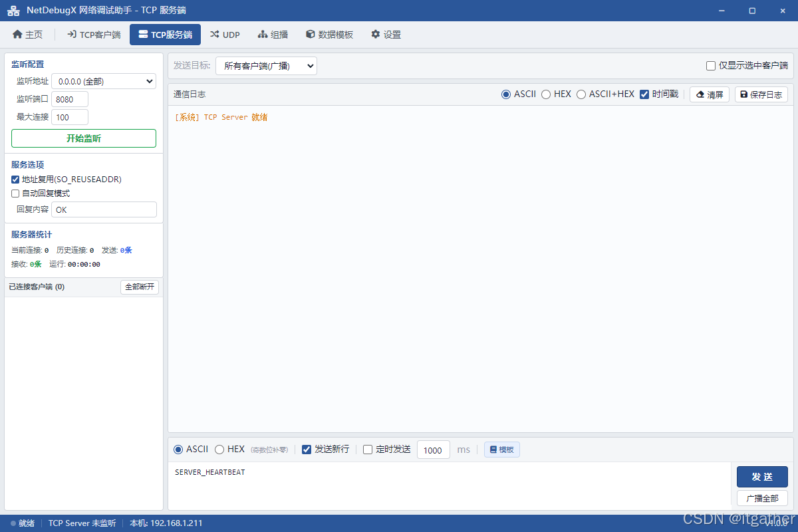Click the 发送 send button
The height and width of the screenshot is (532, 798).
[762, 477]
